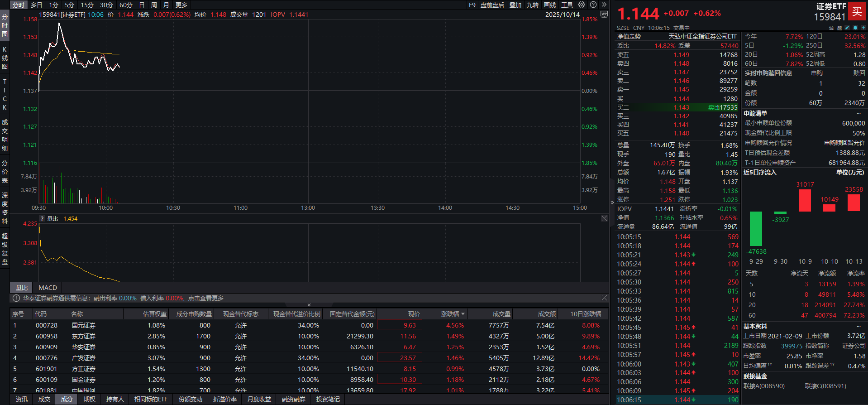Click the question mark next to 量比 indicator
Image resolution: width=868 pixels, height=405 pixels.
42,219
